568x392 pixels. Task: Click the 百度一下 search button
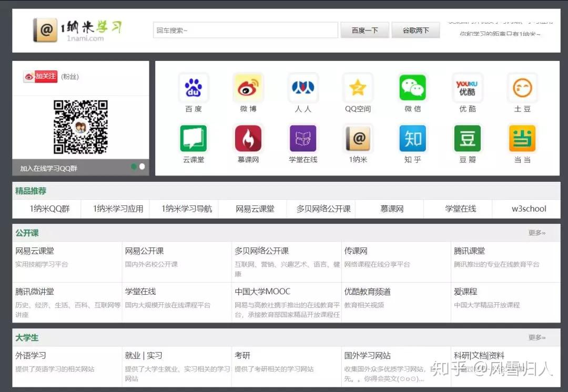tap(365, 30)
